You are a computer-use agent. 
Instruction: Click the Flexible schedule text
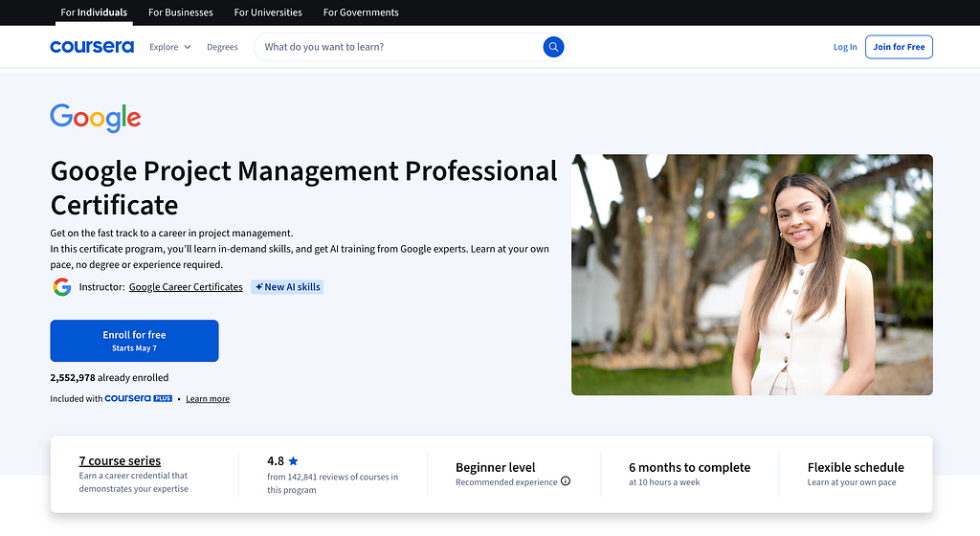click(x=856, y=467)
